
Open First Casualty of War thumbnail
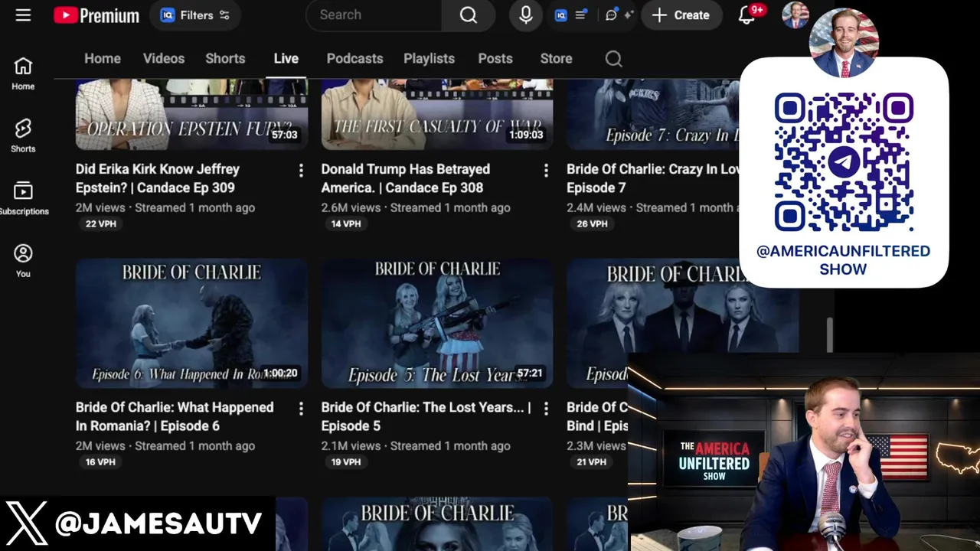437,115
